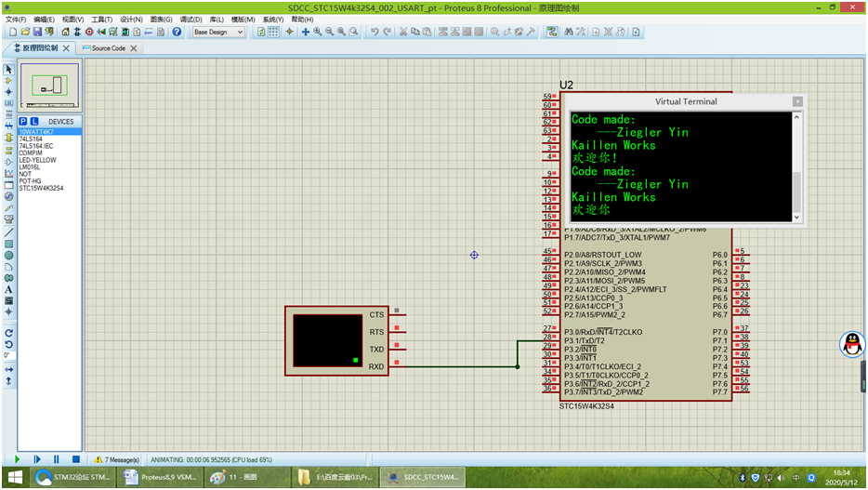Open the 调试(D) debug menu
Viewport: 868px width, 490px height.
[190, 19]
